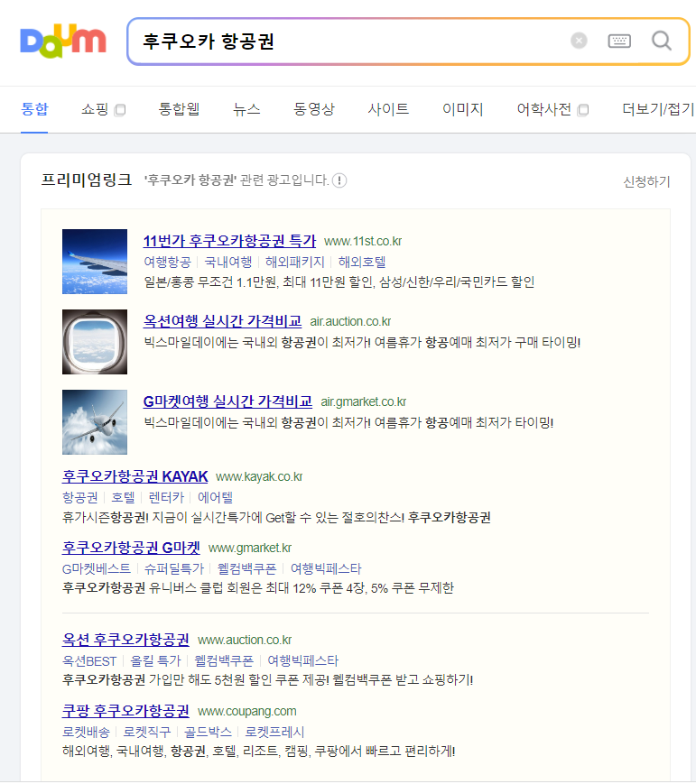Image resolution: width=696 pixels, height=784 pixels.
Task: Open the 해외호텔 sublink
Action: (x=362, y=262)
